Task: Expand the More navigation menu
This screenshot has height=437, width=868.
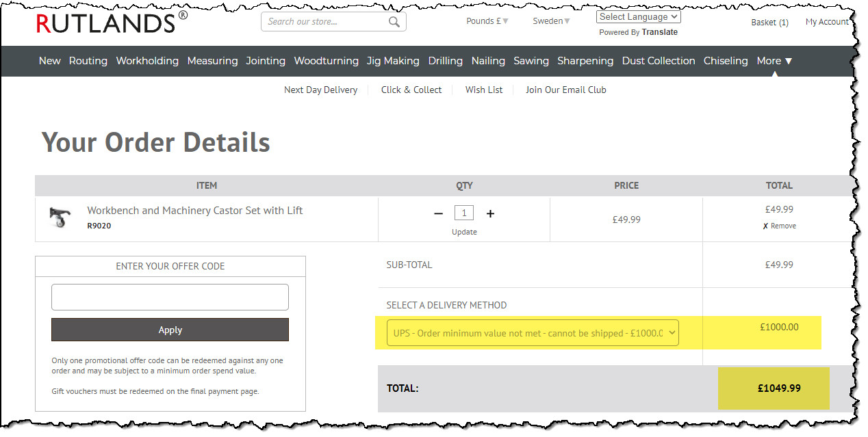Action: coord(774,61)
